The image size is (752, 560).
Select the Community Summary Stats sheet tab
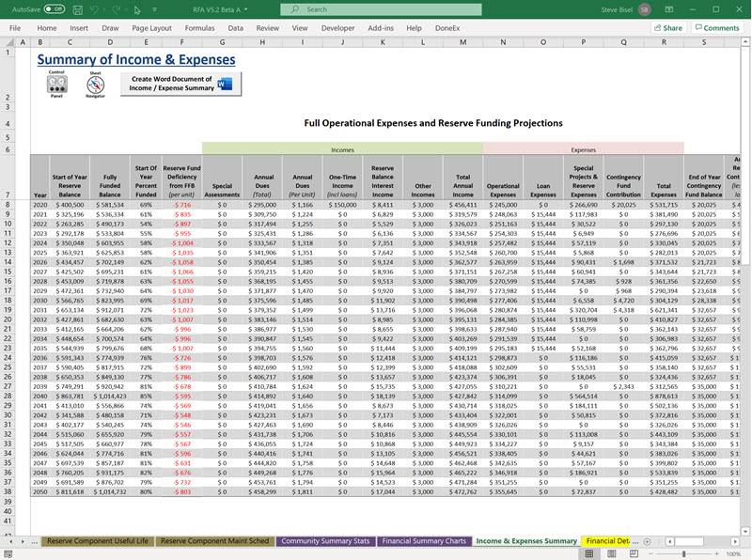click(x=324, y=541)
